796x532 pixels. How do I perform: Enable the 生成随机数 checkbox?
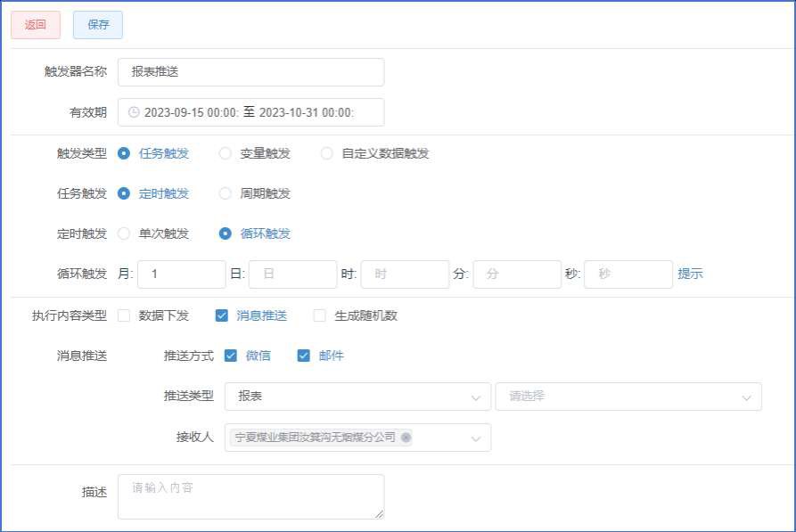(x=319, y=315)
